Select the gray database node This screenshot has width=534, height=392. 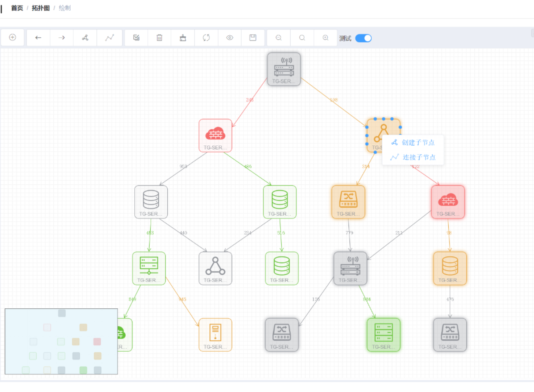(x=151, y=202)
